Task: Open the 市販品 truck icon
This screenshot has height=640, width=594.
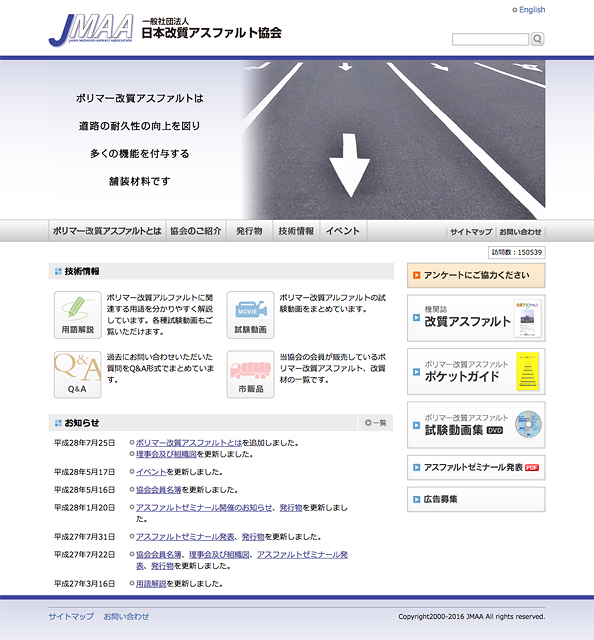Action: (251, 374)
